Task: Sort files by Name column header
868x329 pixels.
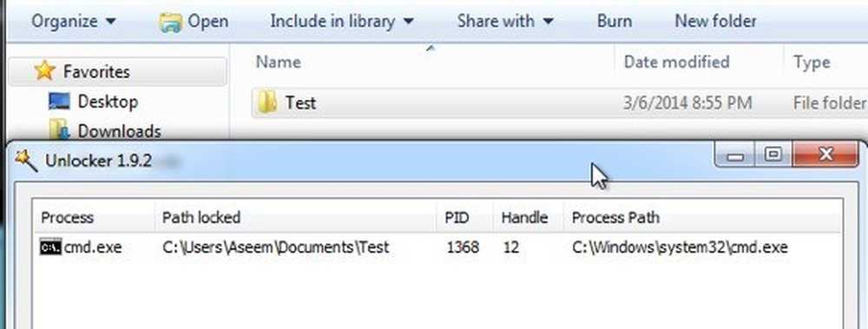Action: pyautogui.click(x=423, y=62)
